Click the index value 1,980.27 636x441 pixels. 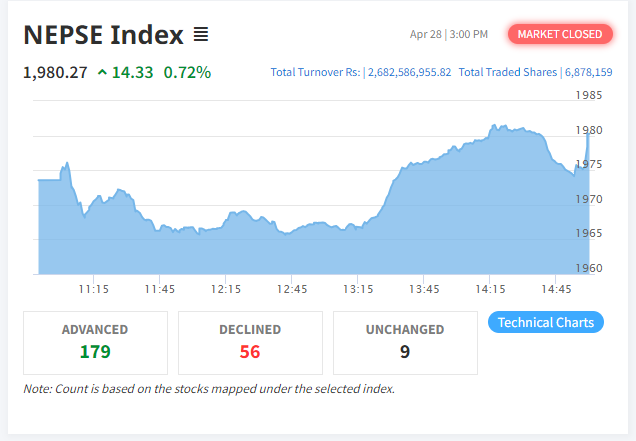(55, 73)
